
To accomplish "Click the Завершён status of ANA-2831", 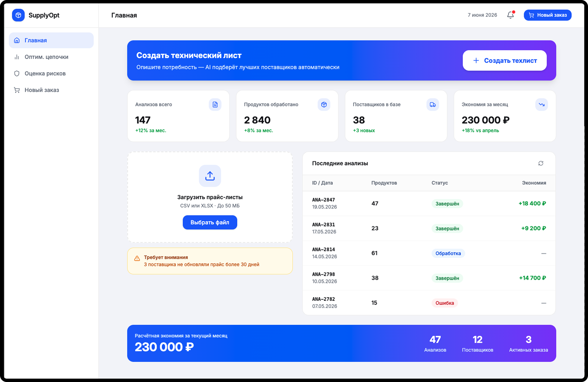I will [447, 228].
